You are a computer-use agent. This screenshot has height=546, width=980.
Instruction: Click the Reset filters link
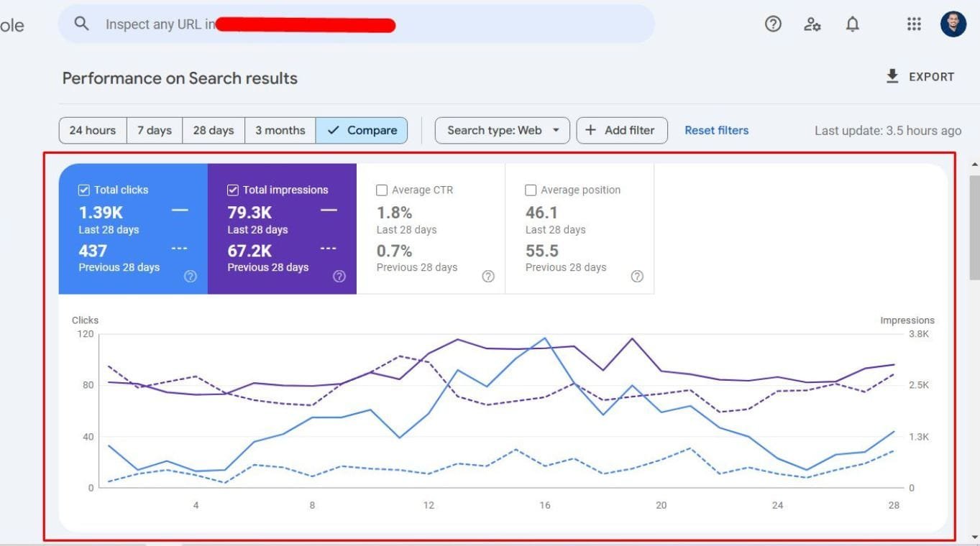click(716, 130)
